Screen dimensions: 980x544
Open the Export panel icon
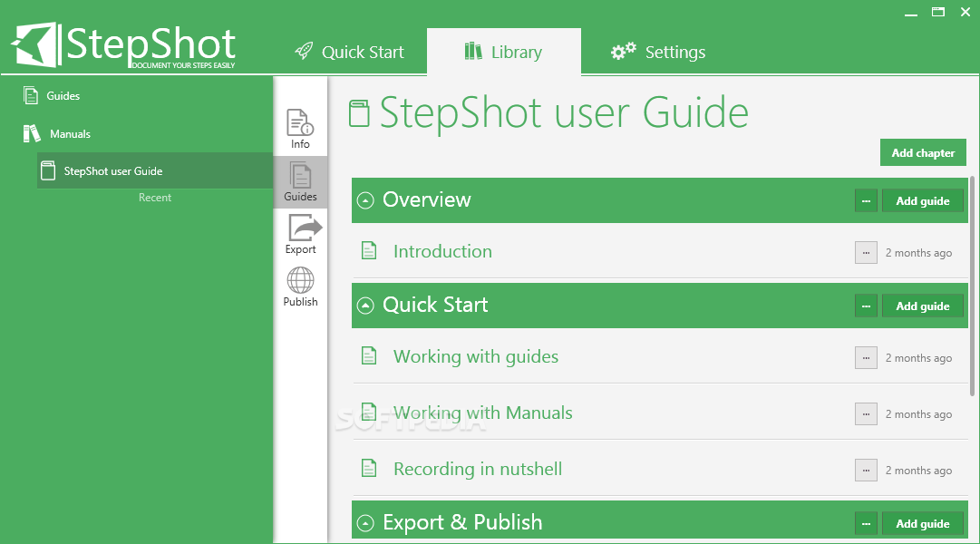pyautogui.click(x=301, y=235)
